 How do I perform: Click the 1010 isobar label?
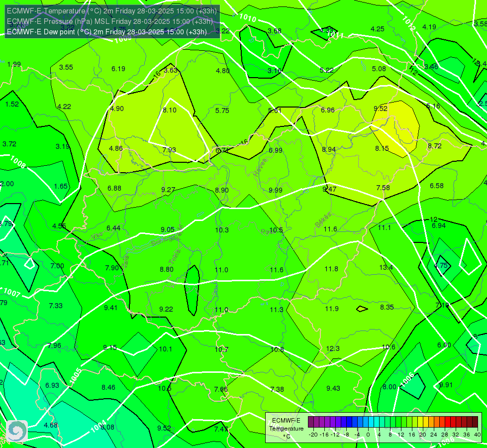tap(248, 18)
